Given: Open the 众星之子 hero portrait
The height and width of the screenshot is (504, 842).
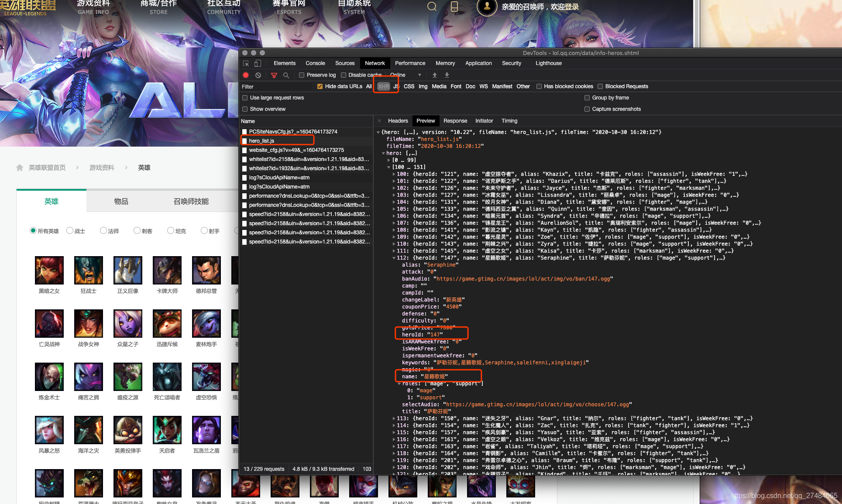Looking at the screenshot, I should click(x=128, y=324).
